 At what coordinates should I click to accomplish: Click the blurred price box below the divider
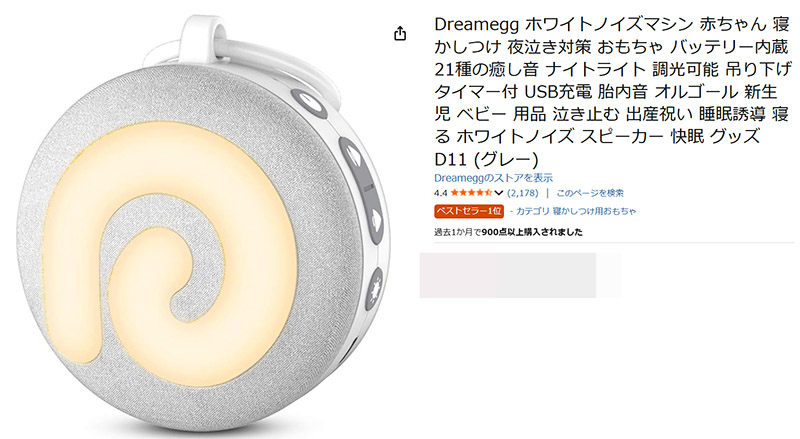click(520, 275)
